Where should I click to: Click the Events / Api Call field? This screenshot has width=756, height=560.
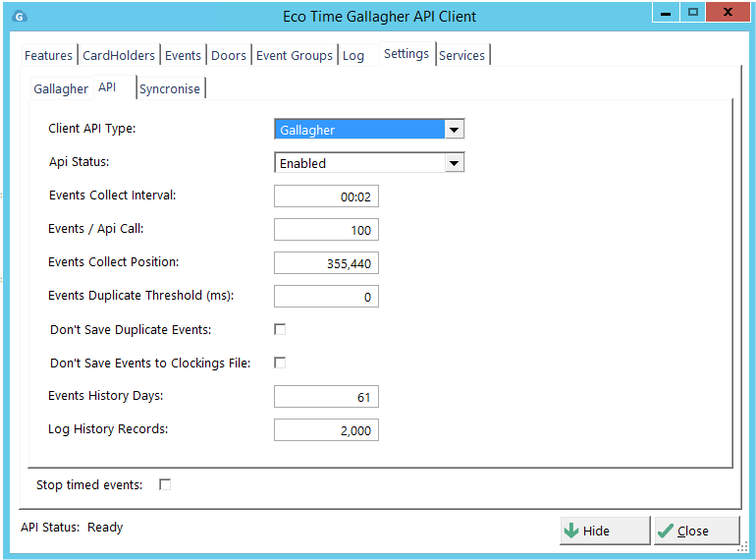tap(326, 230)
